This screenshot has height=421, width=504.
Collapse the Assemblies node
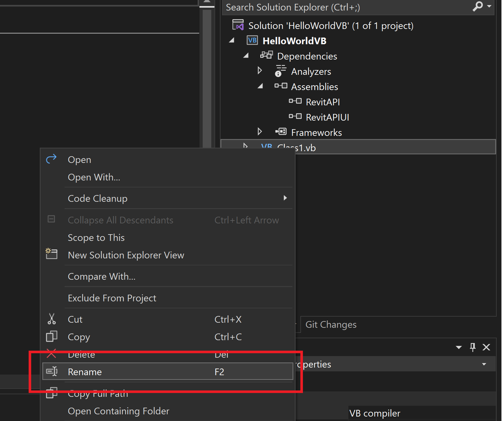coord(260,86)
